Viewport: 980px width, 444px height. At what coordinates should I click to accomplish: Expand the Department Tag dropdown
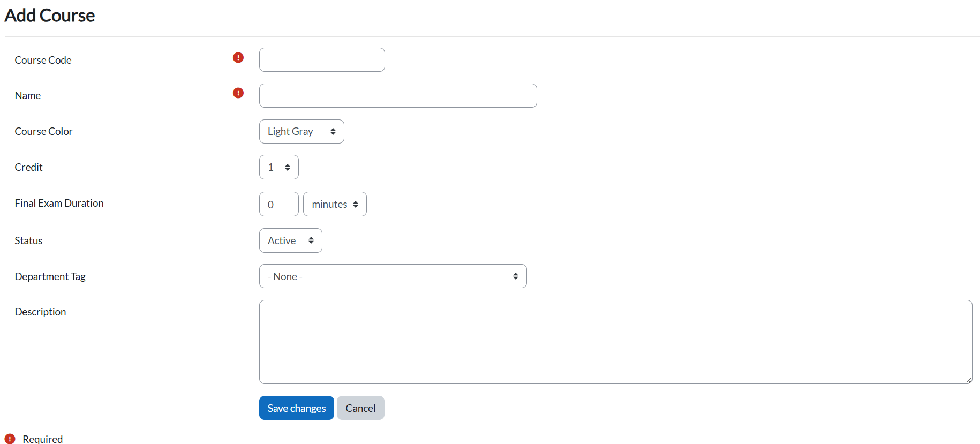393,276
